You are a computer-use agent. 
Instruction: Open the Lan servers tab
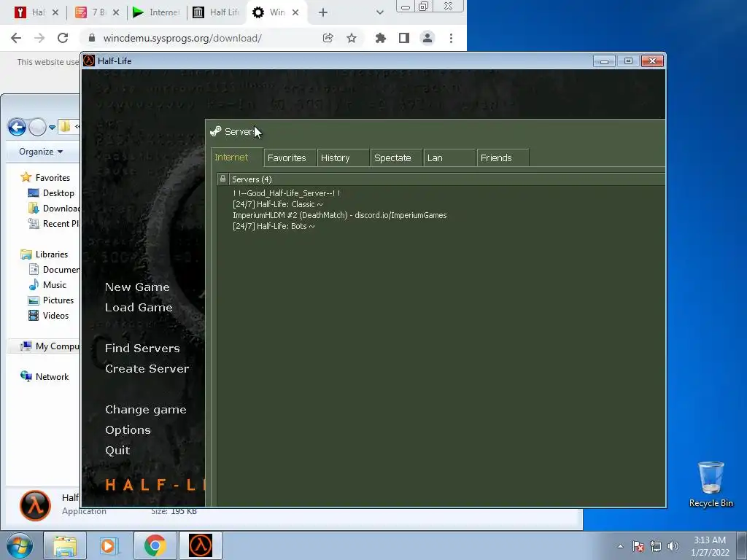tap(449, 158)
